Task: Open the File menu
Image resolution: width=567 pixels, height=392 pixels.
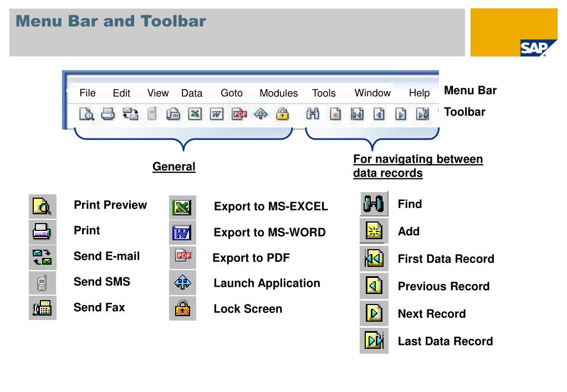Action: click(x=88, y=93)
